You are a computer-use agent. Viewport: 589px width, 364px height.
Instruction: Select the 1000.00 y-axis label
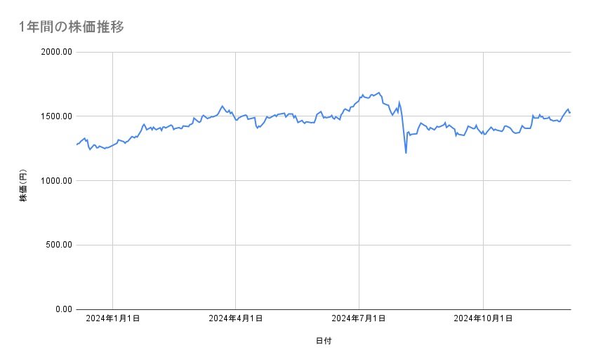pyautogui.click(x=55, y=181)
